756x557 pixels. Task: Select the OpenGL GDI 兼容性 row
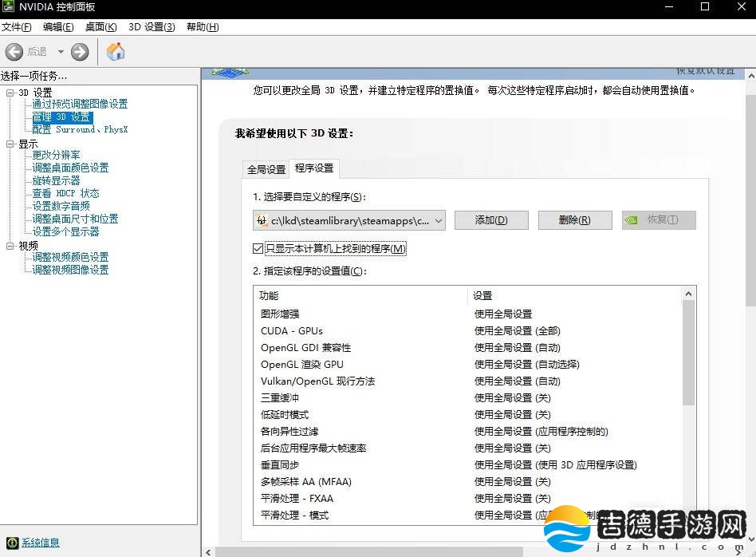467,347
